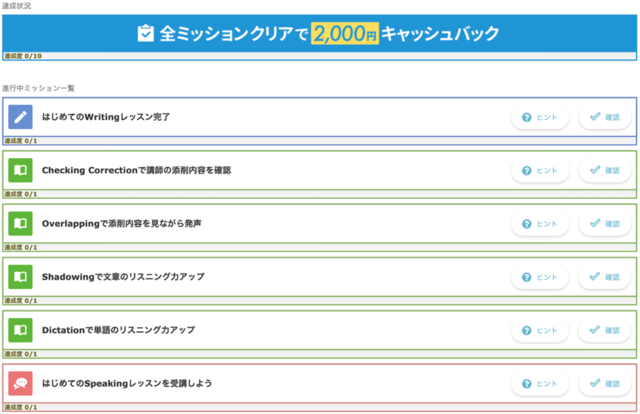Image resolution: width=640 pixels, height=414 pixels.
Task: Confirm the Overlapping mission with 確認
Action: pyautogui.click(x=604, y=223)
